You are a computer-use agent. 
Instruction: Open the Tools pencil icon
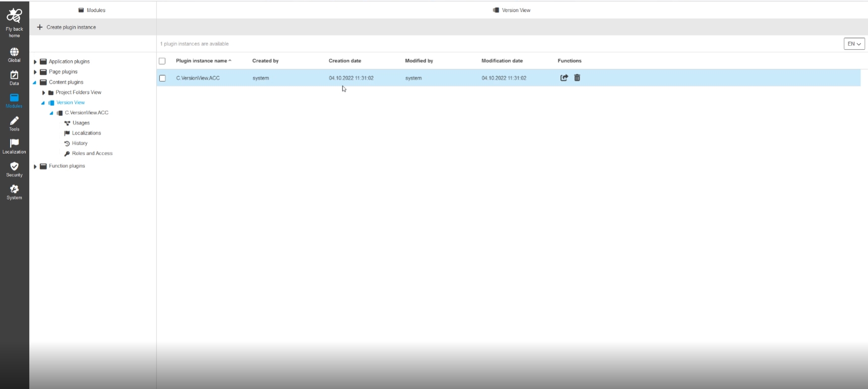pyautogui.click(x=14, y=121)
